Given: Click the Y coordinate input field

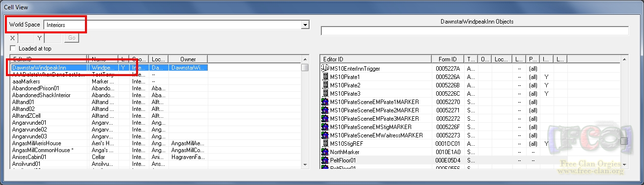Looking at the screenshot, I should pos(53,38).
